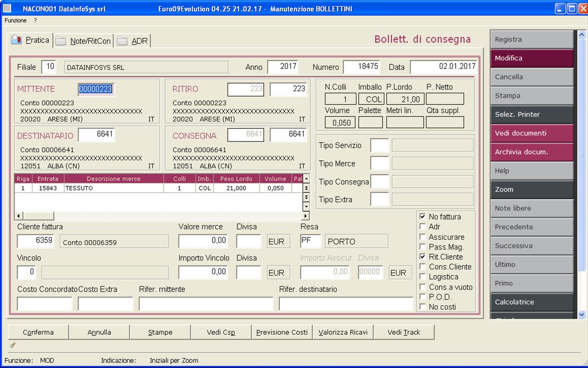588x368 pixels.
Task: Click Valorizza Ricavi button
Action: pyautogui.click(x=343, y=332)
